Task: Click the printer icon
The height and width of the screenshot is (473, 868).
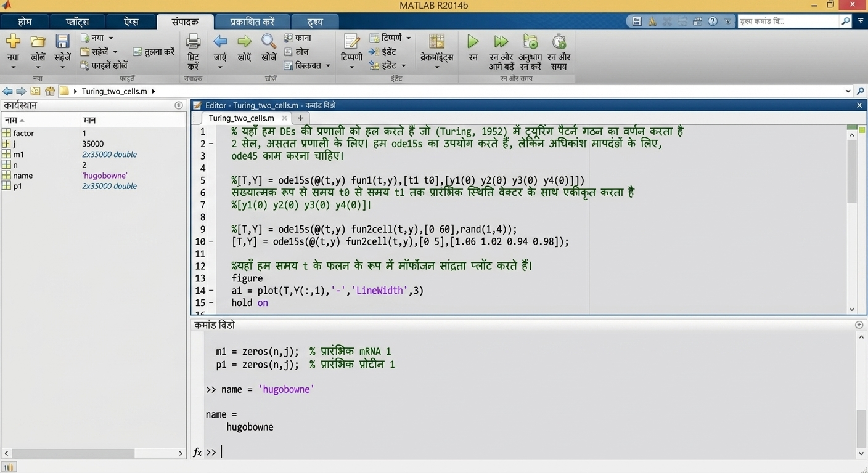Action: 193,41
